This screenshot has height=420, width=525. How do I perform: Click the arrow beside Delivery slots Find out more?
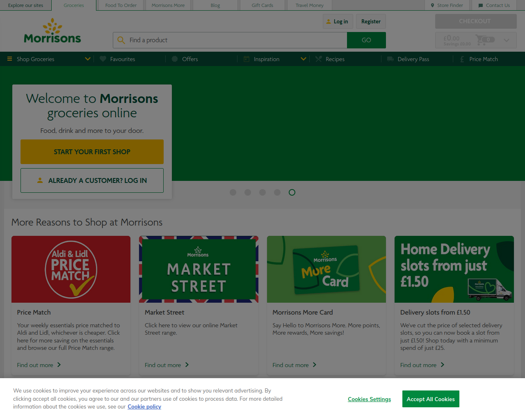(x=443, y=365)
